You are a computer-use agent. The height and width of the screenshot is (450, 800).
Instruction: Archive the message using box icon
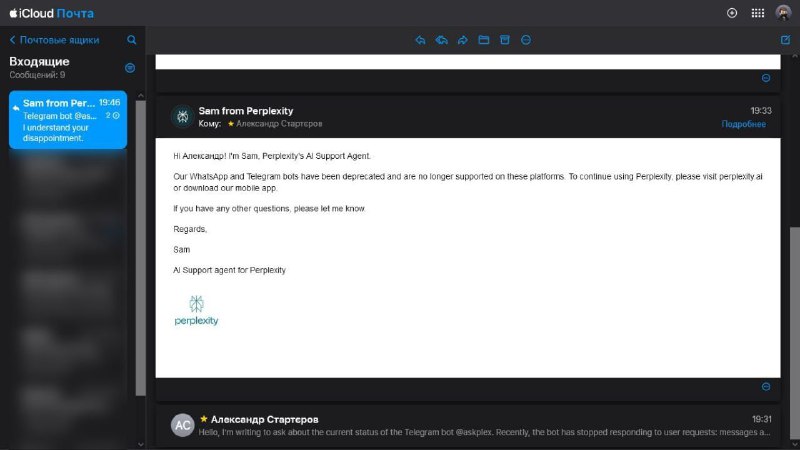[505, 40]
